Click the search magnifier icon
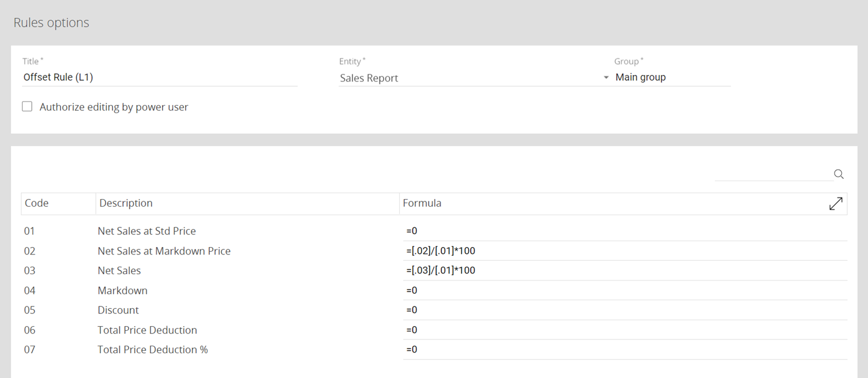The image size is (868, 378). [839, 174]
